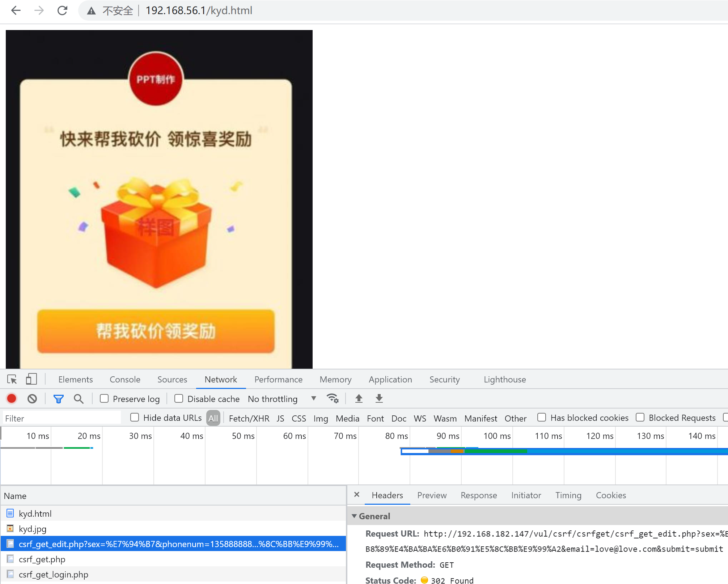Enable the Disable cache checkbox
Image resolution: width=728 pixels, height=584 pixels.
point(179,398)
